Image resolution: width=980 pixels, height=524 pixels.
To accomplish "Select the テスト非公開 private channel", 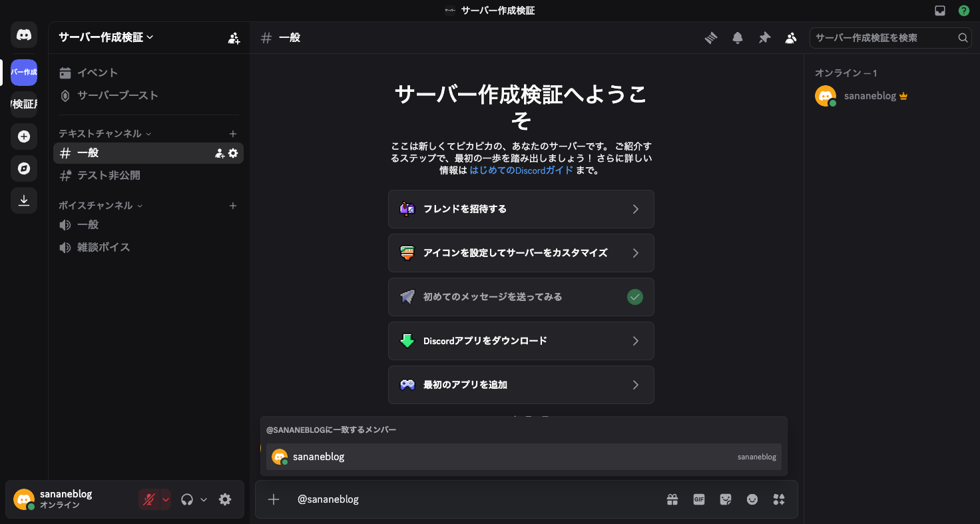I will coord(148,176).
